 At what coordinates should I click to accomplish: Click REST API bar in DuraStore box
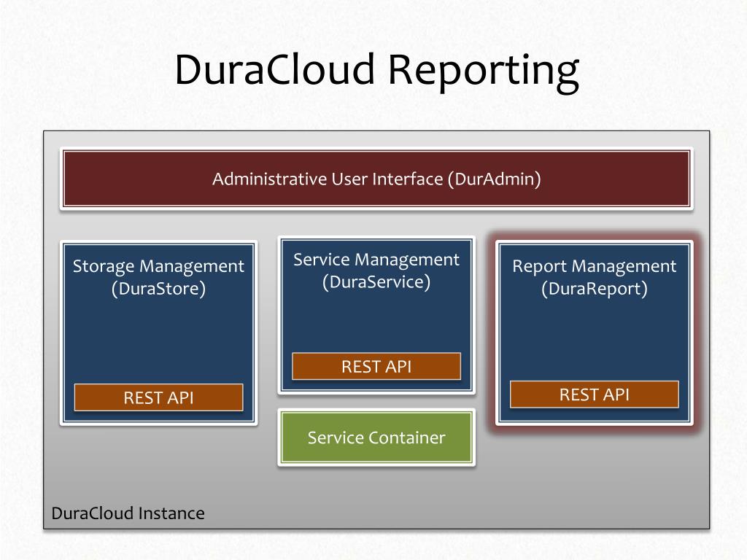point(158,397)
